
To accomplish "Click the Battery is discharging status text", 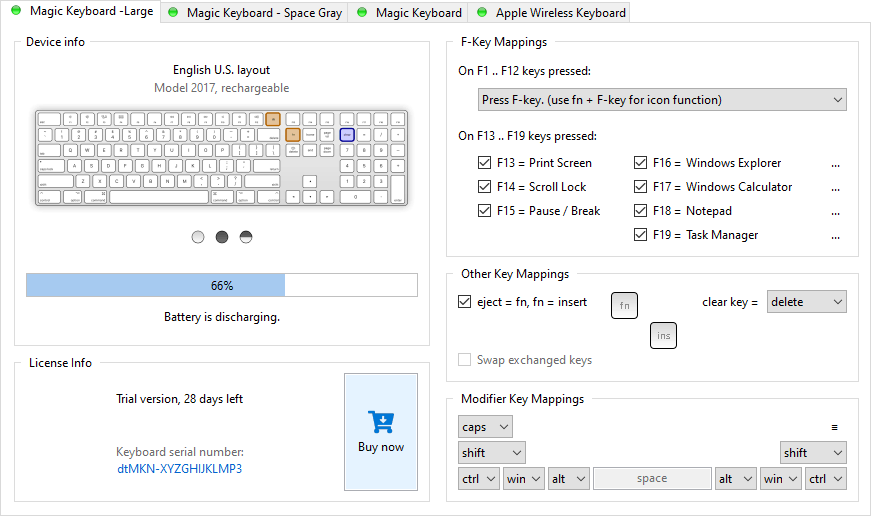I will click(222, 317).
